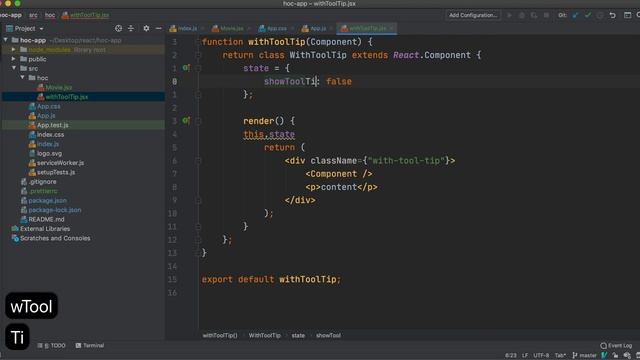Open the Terminal tool window
Viewport: 640px width, 360px height.
coord(90,345)
